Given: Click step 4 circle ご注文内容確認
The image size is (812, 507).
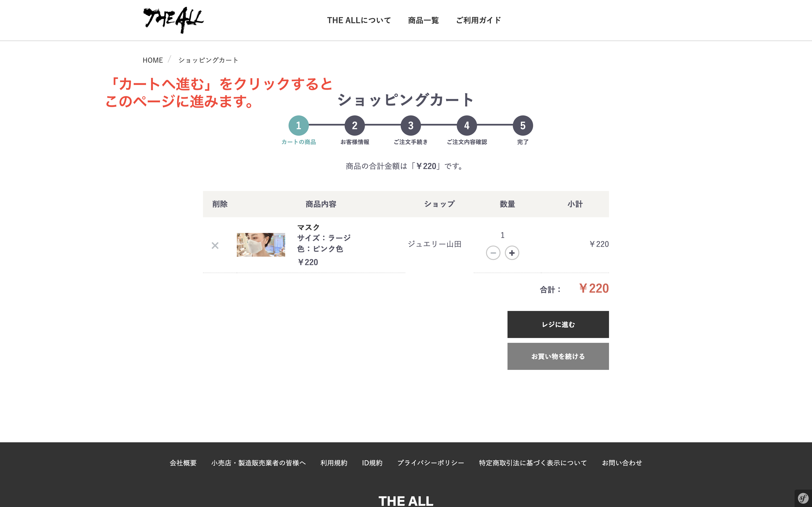Looking at the screenshot, I should (x=466, y=125).
